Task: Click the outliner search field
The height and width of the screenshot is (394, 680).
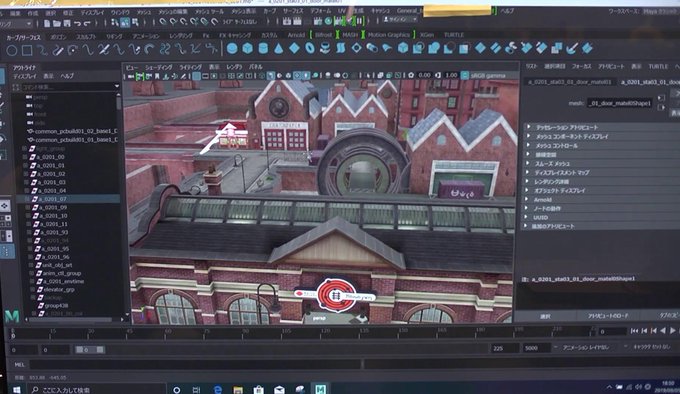Action: tap(66, 87)
